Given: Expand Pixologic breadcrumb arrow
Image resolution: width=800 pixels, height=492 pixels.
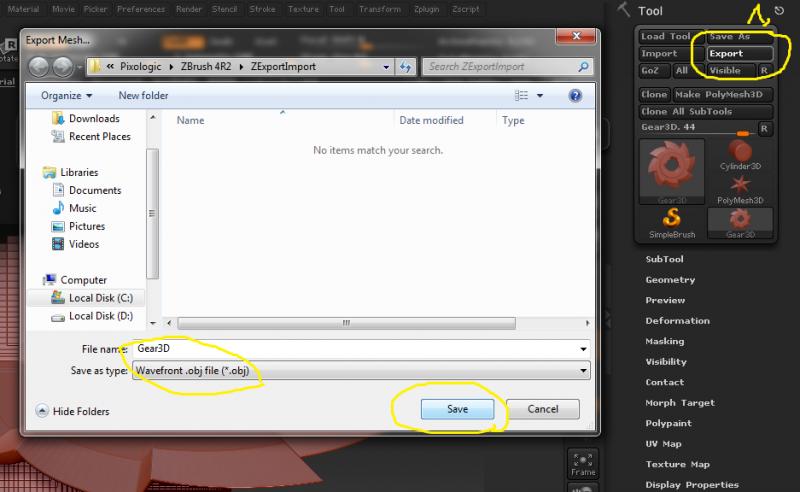Looking at the screenshot, I should click(170, 67).
